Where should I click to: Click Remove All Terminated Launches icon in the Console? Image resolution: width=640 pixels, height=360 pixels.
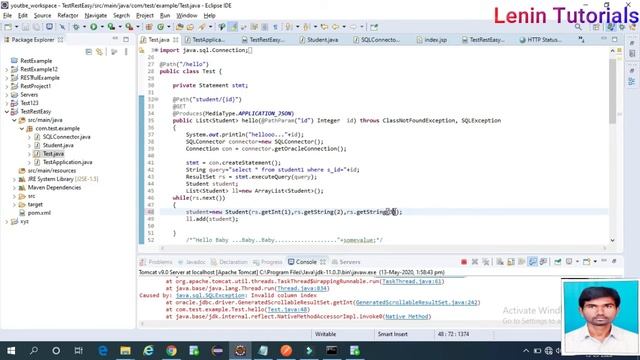(x=485, y=262)
